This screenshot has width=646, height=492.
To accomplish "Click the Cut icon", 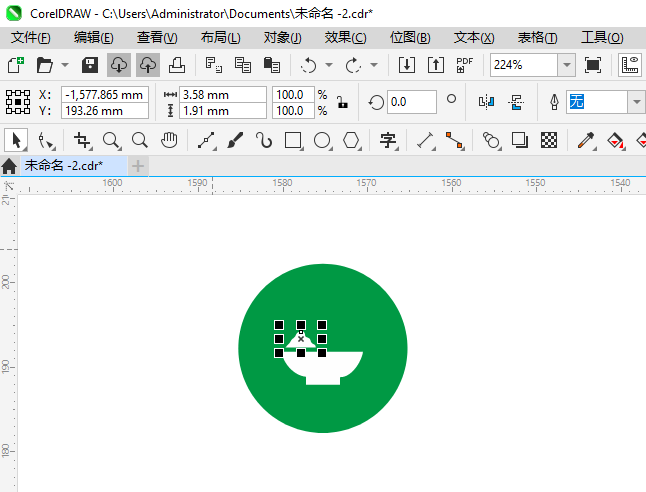I will [x=213, y=65].
